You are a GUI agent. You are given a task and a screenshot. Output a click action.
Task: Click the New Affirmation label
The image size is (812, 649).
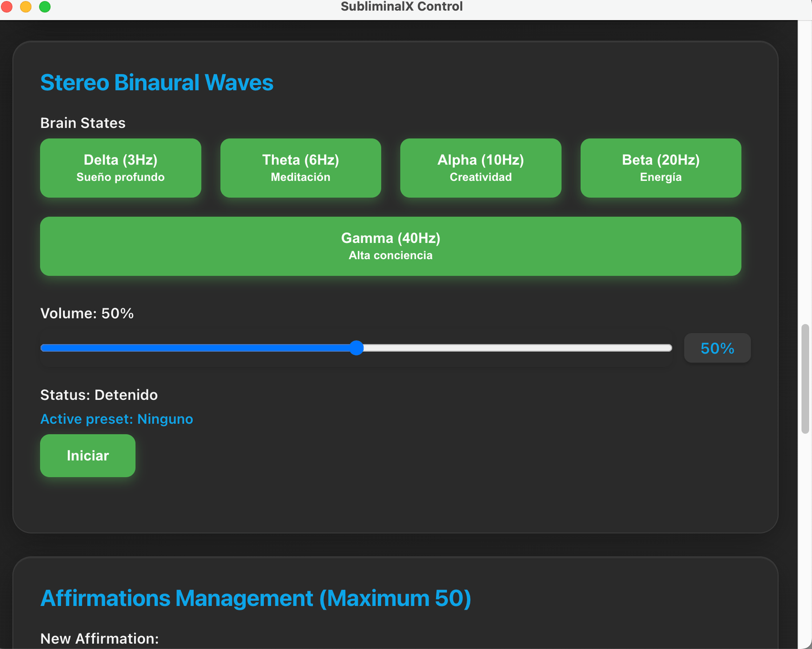[x=100, y=639]
